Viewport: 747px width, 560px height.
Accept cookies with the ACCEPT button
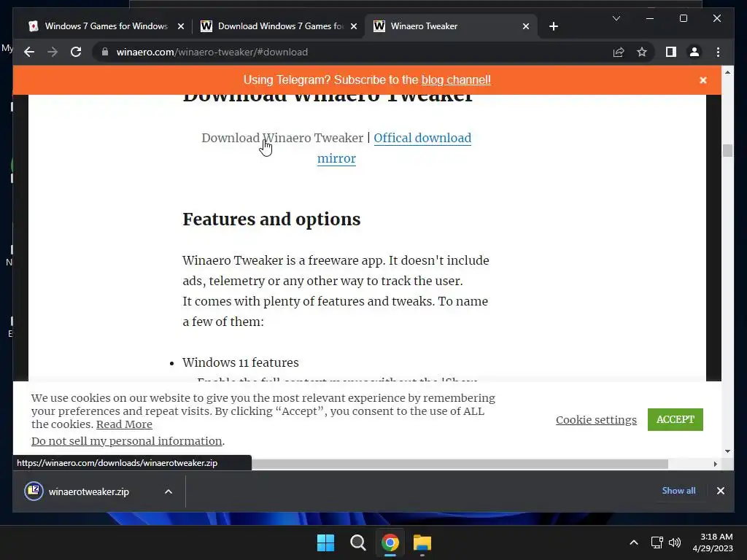675,419
